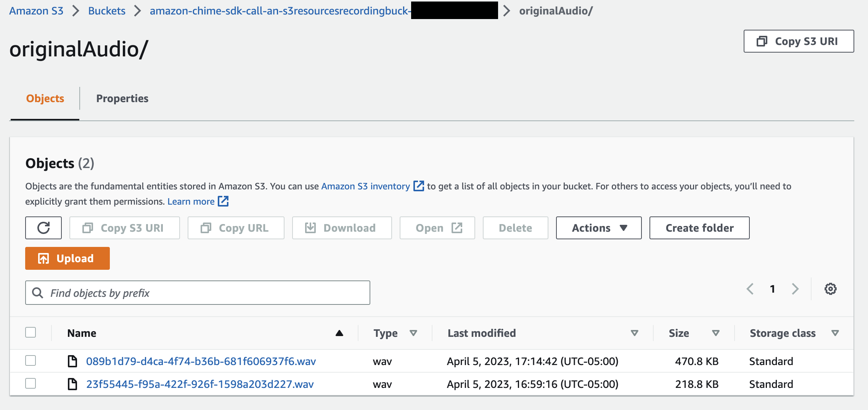
Task: Switch to the Properties tab
Action: (122, 98)
